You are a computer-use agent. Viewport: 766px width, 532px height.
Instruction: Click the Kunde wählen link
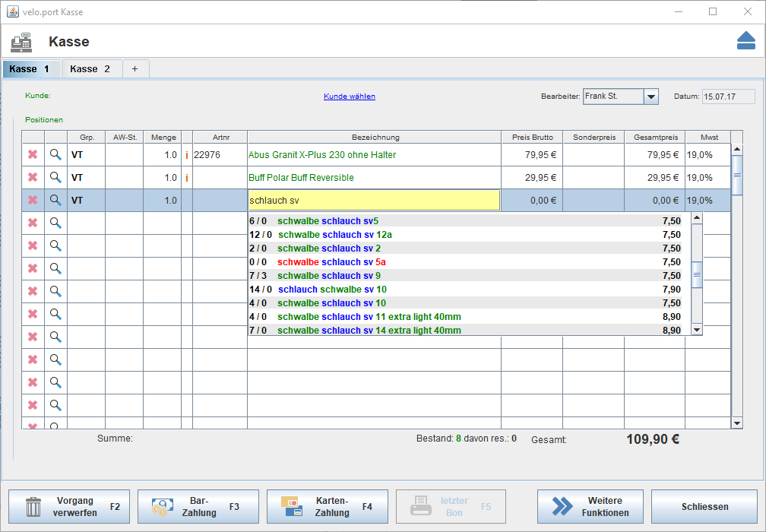349,97
